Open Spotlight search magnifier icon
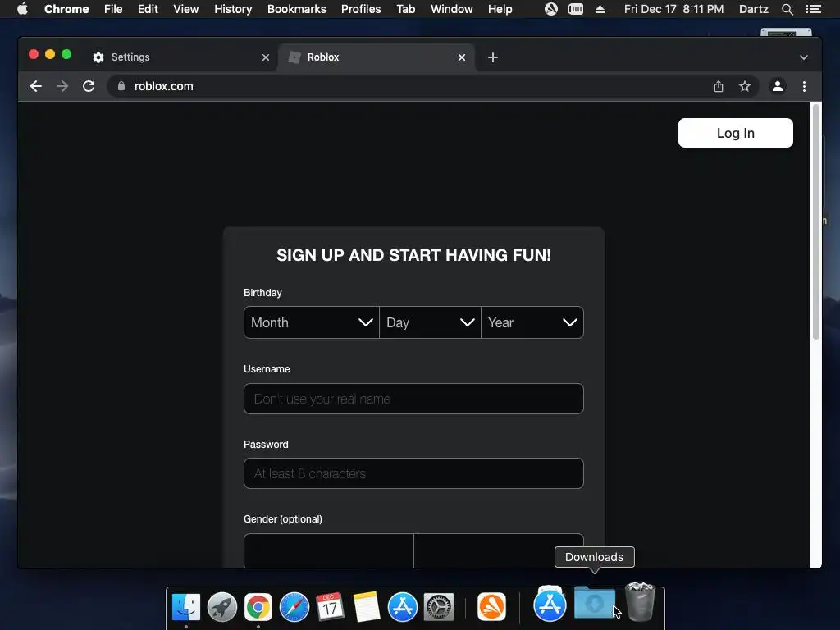This screenshot has width=840, height=630. (787, 9)
